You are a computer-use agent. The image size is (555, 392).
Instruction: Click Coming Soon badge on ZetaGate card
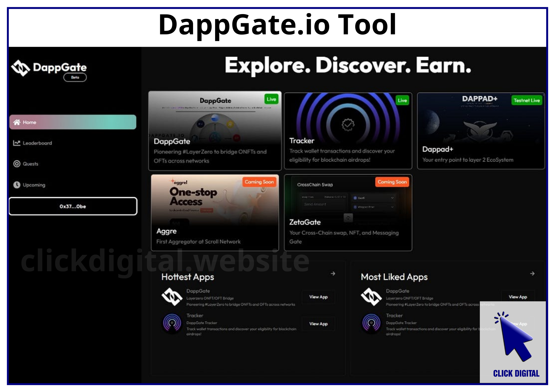(x=392, y=182)
